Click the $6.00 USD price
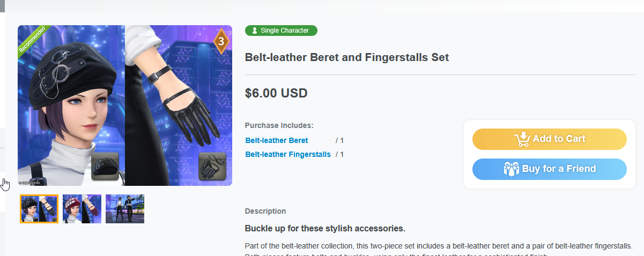The image size is (644, 256). 276,93
